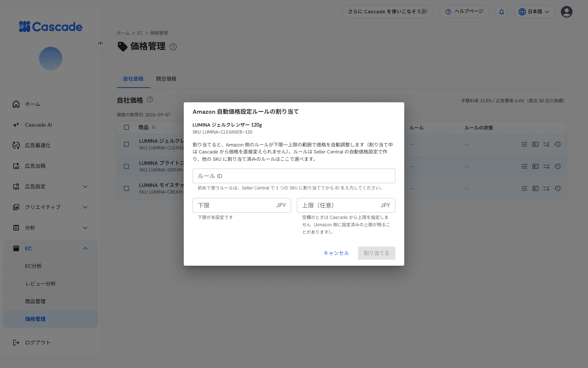Collapse the EC sidebar section chevron
Image resolution: width=588 pixels, height=368 pixels.
85,248
